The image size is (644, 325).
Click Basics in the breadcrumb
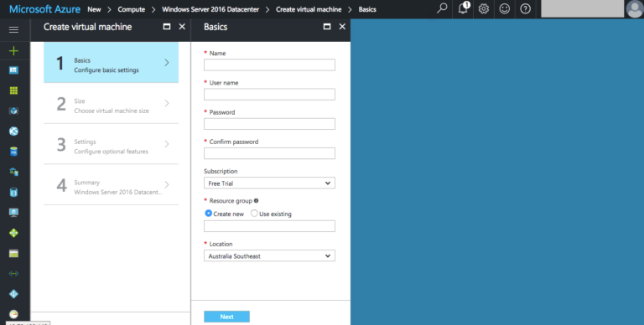click(x=367, y=9)
